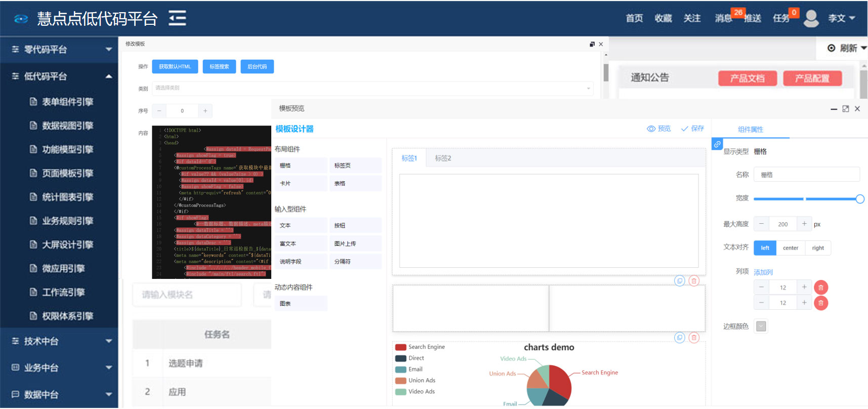Copy the two-column grid using its copy icon
The height and width of the screenshot is (409, 868).
point(680,337)
